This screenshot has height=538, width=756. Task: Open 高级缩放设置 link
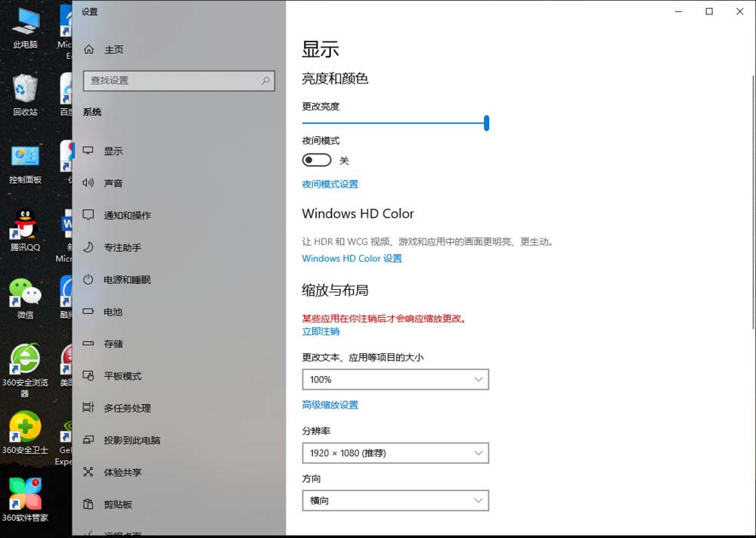(x=330, y=405)
